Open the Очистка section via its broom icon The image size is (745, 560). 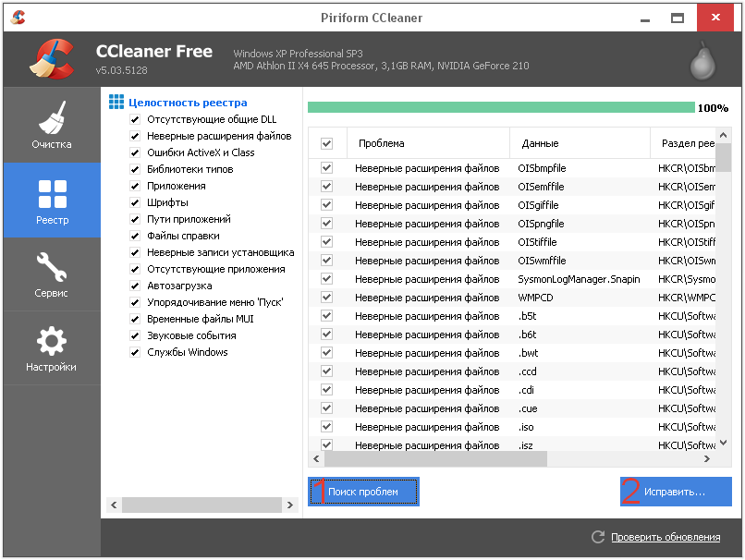click(51, 118)
